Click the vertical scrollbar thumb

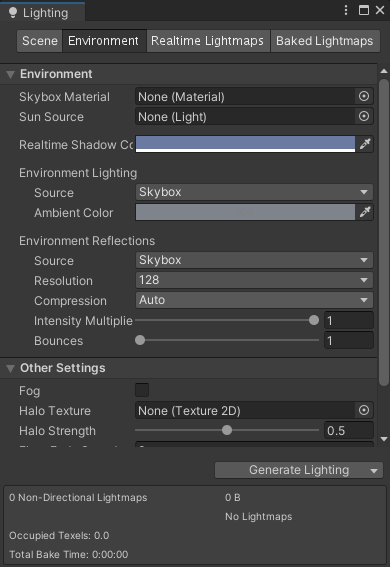point(384,233)
